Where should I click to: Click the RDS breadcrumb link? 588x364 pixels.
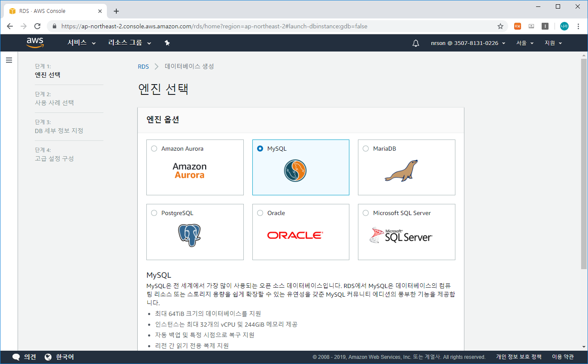[143, 67]
